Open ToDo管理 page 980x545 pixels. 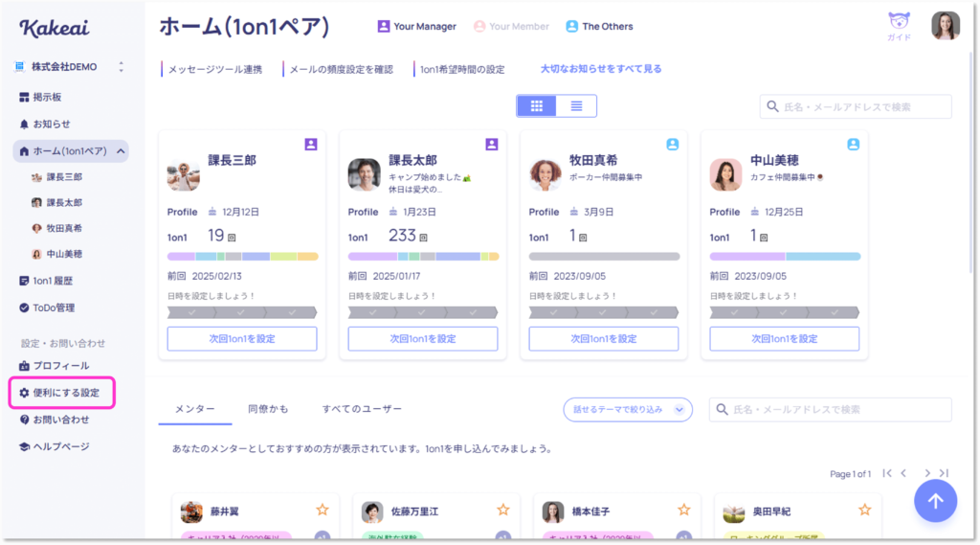[x=47, y=307]
